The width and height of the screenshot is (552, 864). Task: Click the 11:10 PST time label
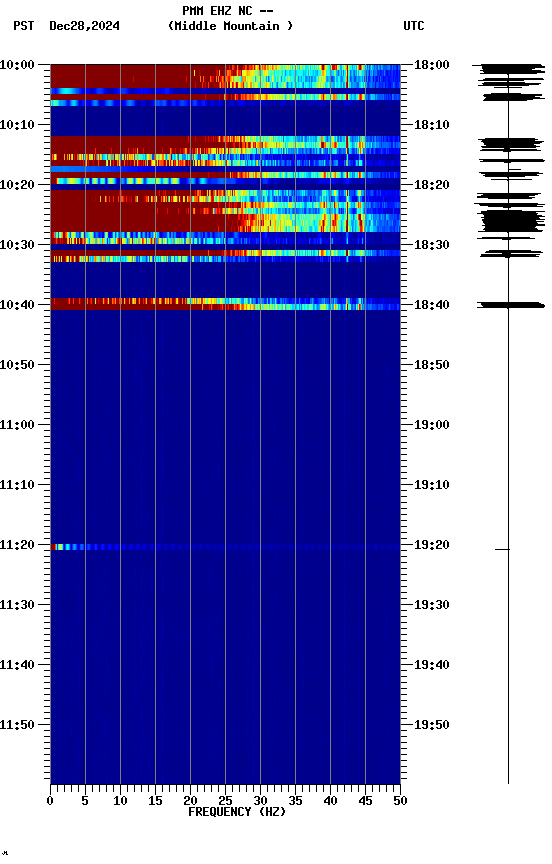point(17,485)
